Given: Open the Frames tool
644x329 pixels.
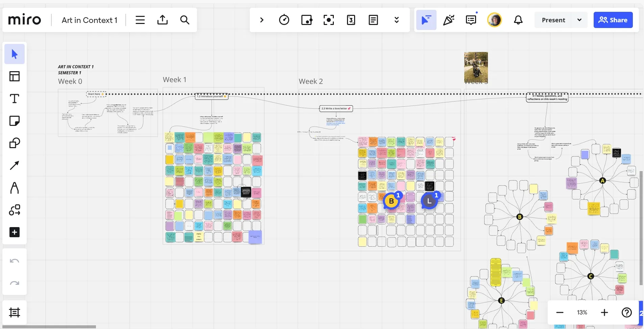Looking at the screenshot, I should click(x=15, y=312).
